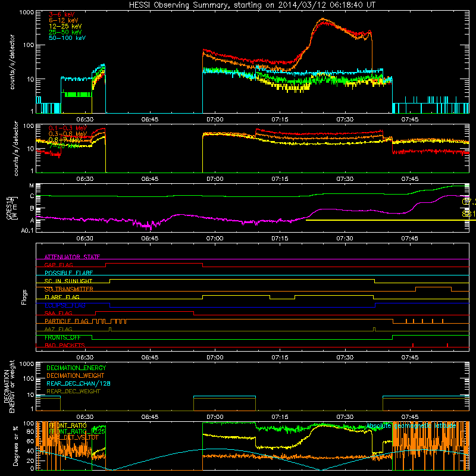This screenshot has width=476, height=476.
Task: Click the HESSI Observing Summary title text
Action: click(252, 5)
